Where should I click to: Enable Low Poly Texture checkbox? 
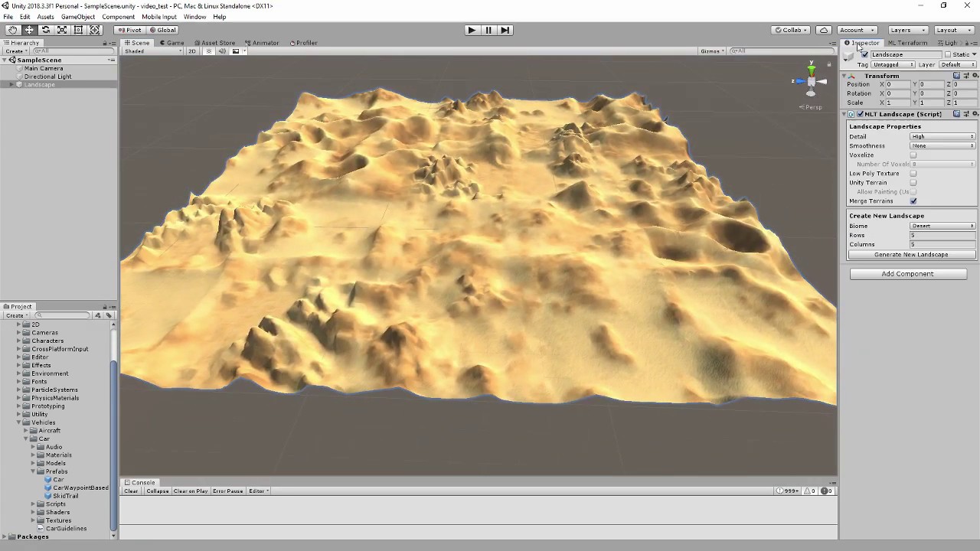[913, 174]
